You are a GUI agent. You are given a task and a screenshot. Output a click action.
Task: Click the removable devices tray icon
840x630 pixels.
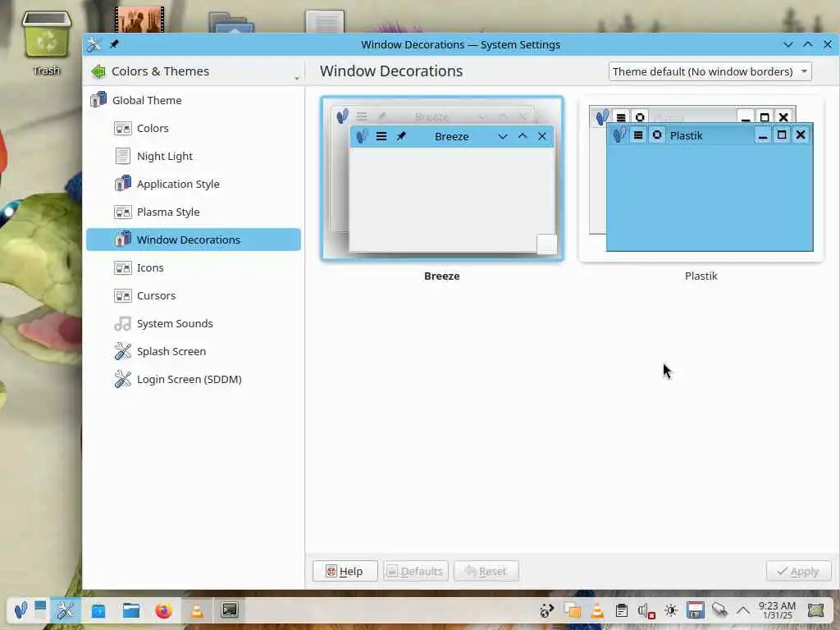(x=719, y=609)
